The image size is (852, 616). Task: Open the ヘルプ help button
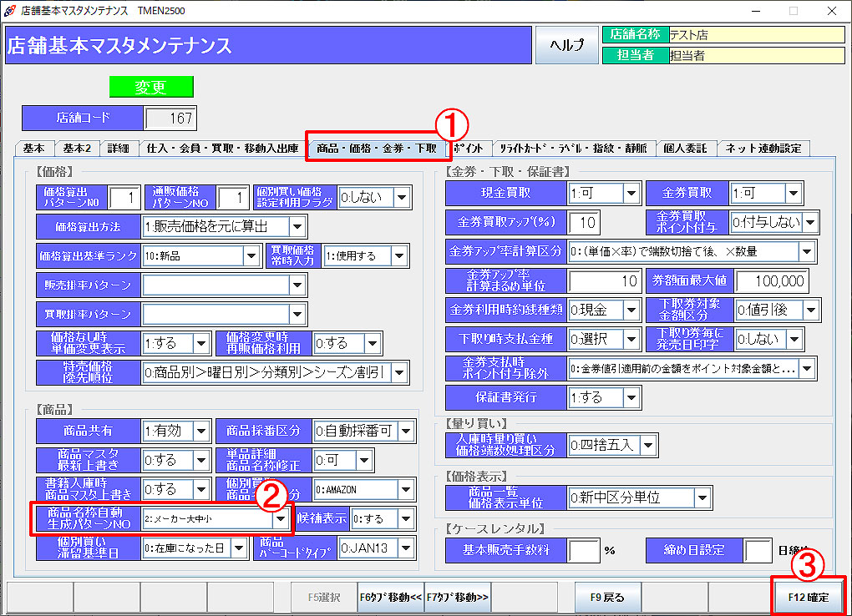[566, 45]
